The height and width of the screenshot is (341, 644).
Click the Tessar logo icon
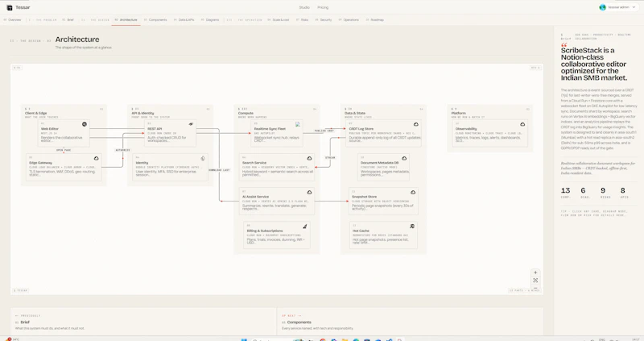tap(10, 7)
